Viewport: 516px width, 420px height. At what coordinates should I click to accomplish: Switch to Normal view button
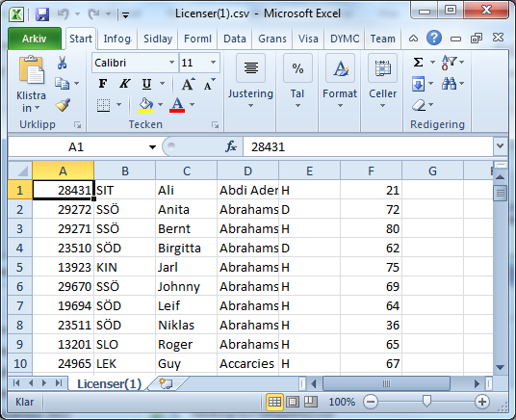click(274, 402)
